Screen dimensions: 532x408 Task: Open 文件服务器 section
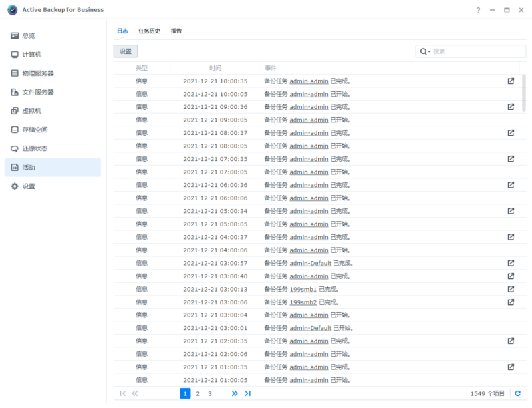(53, 92)
